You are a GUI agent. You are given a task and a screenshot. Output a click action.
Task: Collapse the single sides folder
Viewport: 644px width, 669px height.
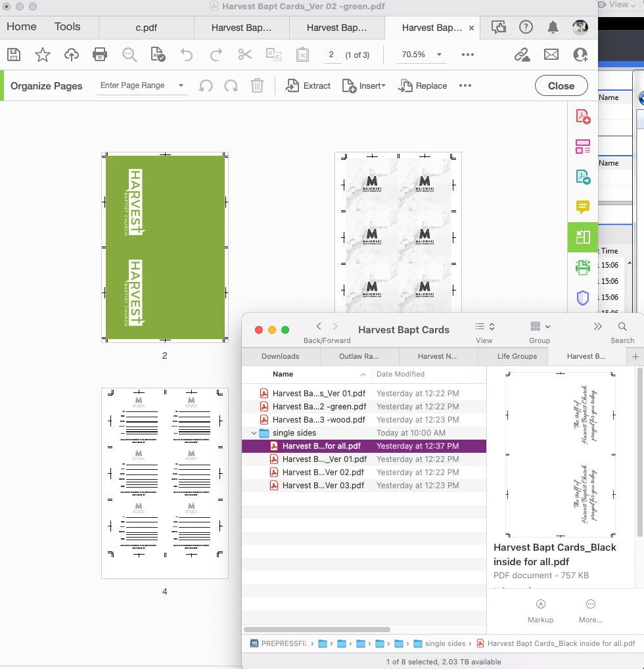click(x=254, y=433)
